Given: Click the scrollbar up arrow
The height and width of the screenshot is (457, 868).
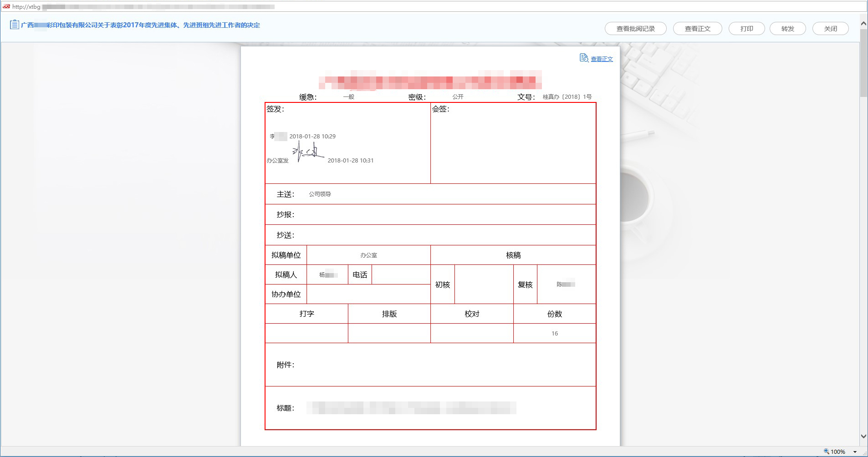Looking at the screenshot, I should [863, 24].
